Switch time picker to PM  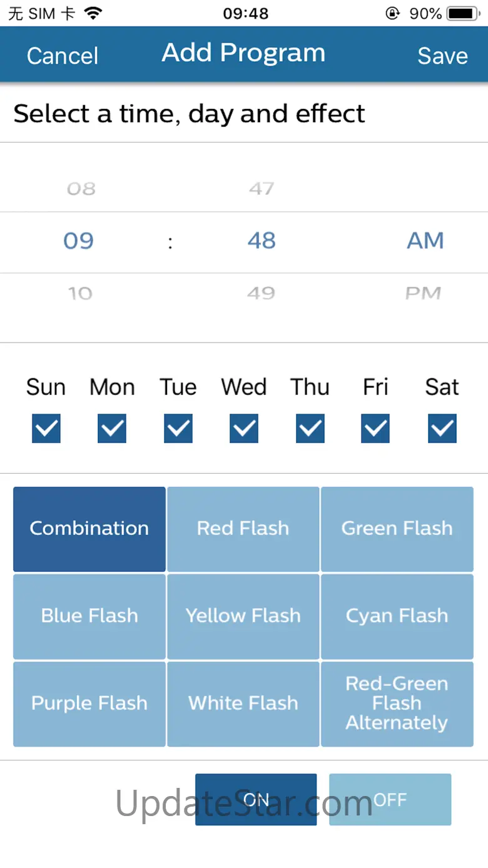424,293
